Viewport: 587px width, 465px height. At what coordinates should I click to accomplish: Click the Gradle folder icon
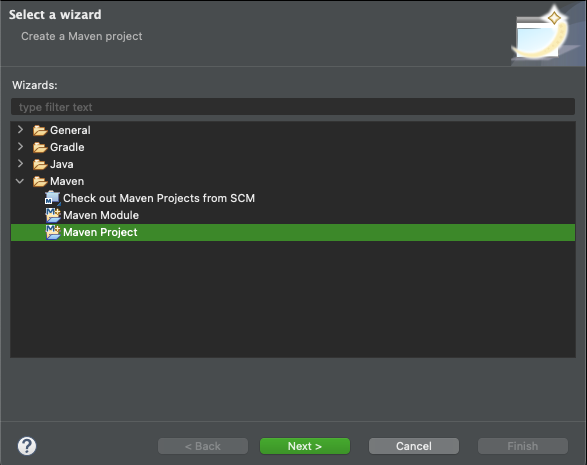pos(40,147)
